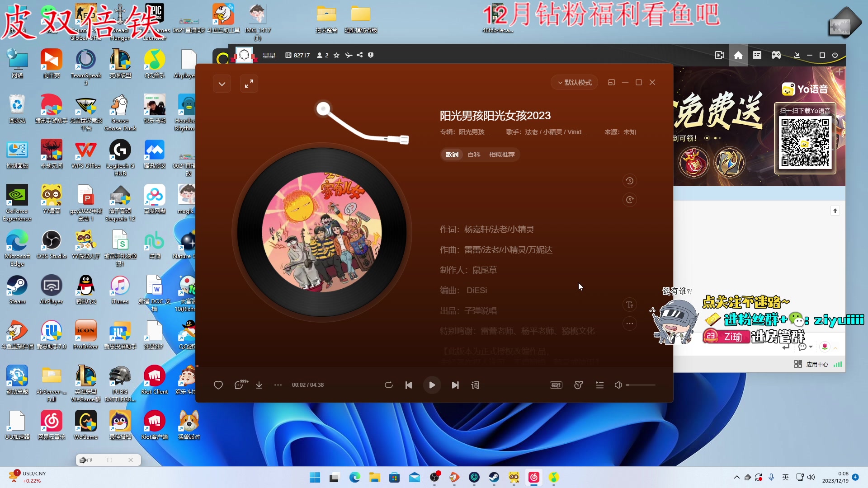This screenshot has height=488, width=868.
Task: Open Task View from taskbar
Action: 335,477
